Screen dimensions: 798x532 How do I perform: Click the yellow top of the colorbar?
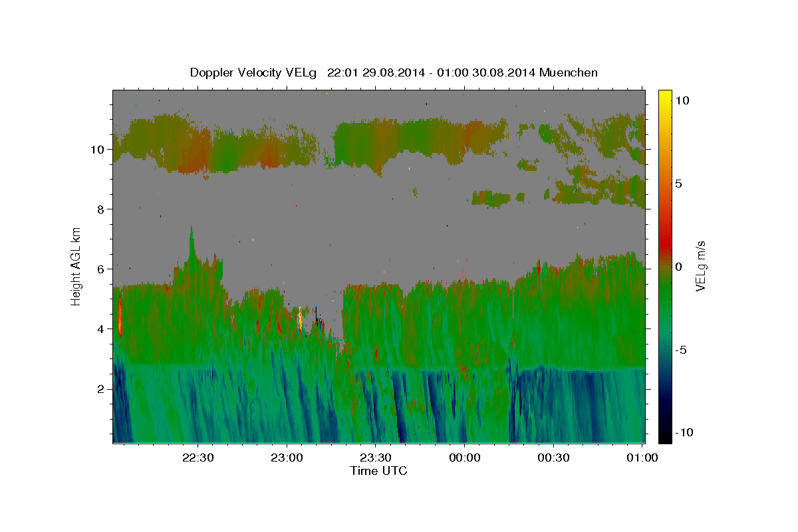click(x=664, y=96)
